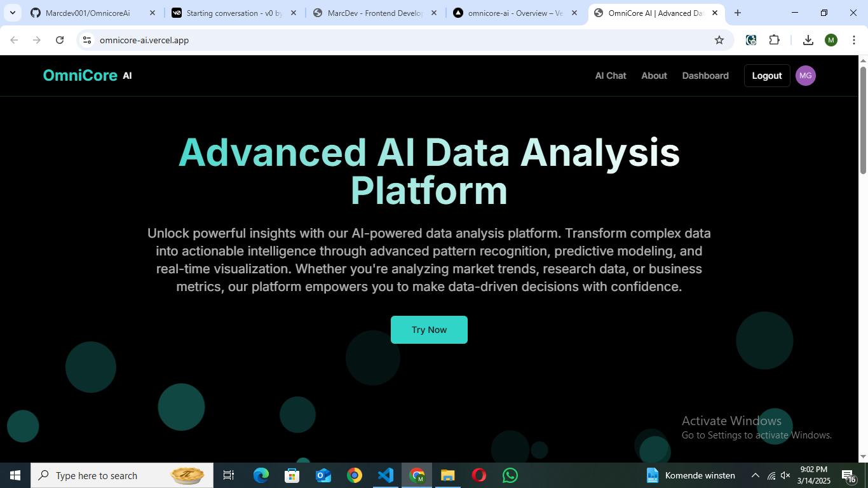Viewport: 868px width, 488px height.
Task: Log out with the Logout button
Action: 766,75
